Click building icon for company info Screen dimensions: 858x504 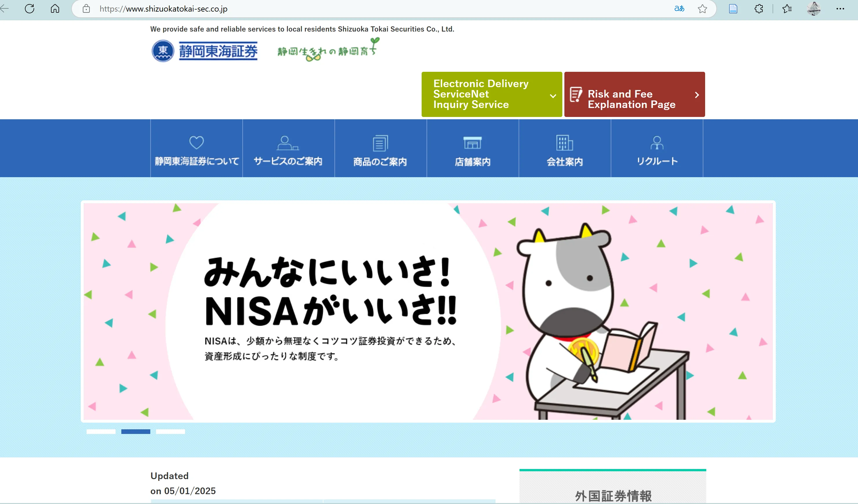pos(564,143)
